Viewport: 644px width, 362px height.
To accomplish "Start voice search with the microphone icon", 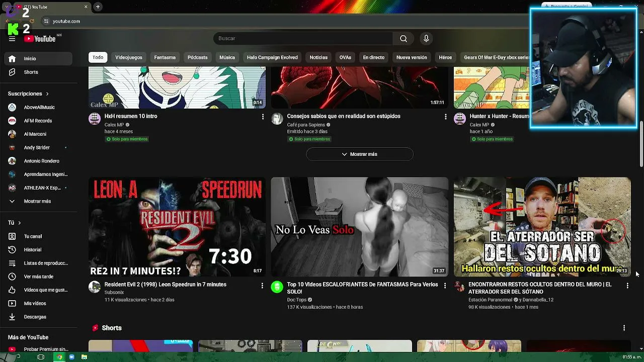I will pos(426,38).
